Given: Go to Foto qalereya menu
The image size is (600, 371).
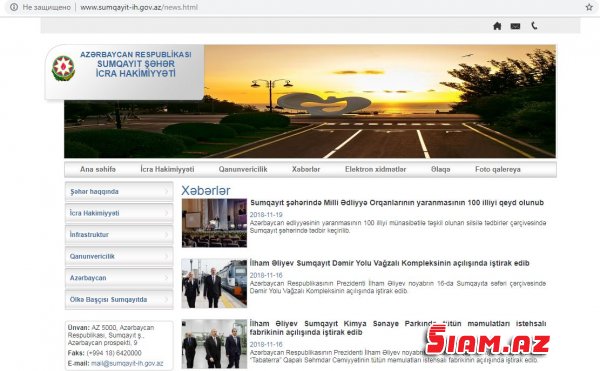Looking at the screenshot, I should click(498, 169).
